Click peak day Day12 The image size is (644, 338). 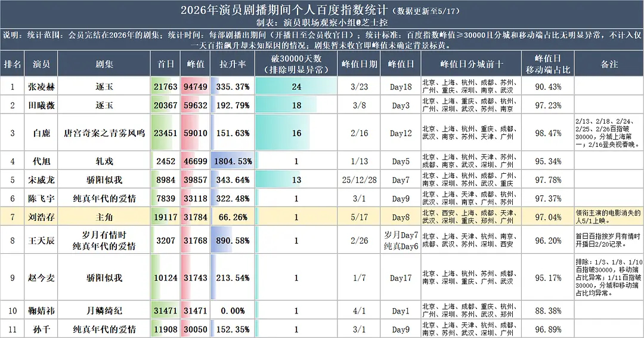point(401,133)
